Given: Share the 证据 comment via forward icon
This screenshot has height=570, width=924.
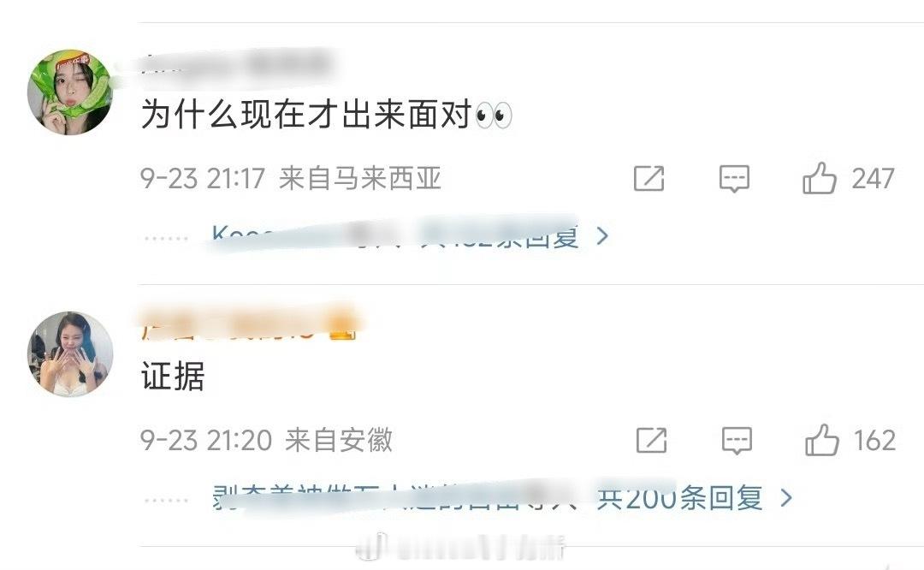Looking at the screenshot, I should (651, 440).
